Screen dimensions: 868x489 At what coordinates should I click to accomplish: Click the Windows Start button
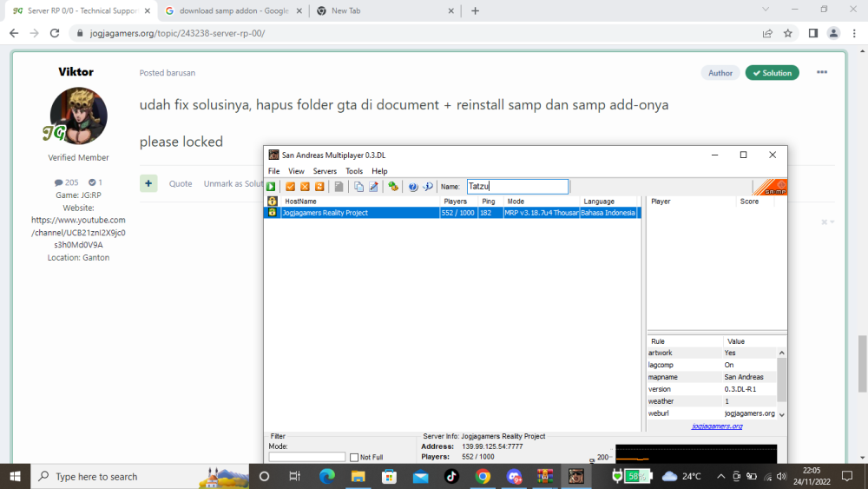(x=15, y=476)
